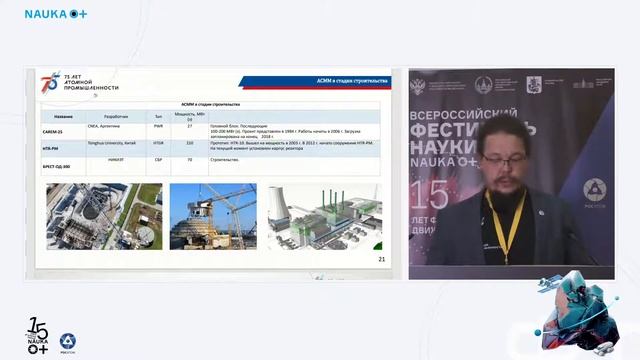Image resolution: width=640 pixels, height=360 pixels.
Task: Click the 'Название' column header
Action: coord(63,117)
